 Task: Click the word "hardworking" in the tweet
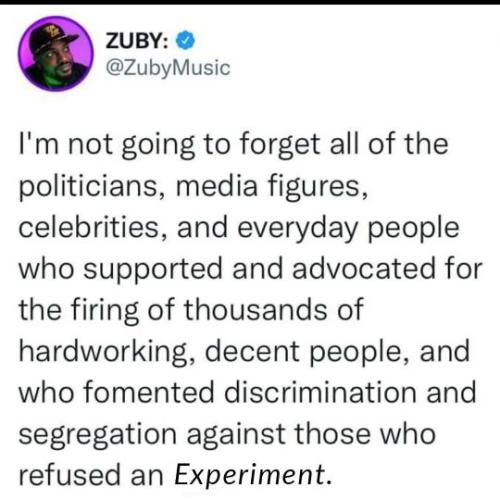tap(107, 352)
